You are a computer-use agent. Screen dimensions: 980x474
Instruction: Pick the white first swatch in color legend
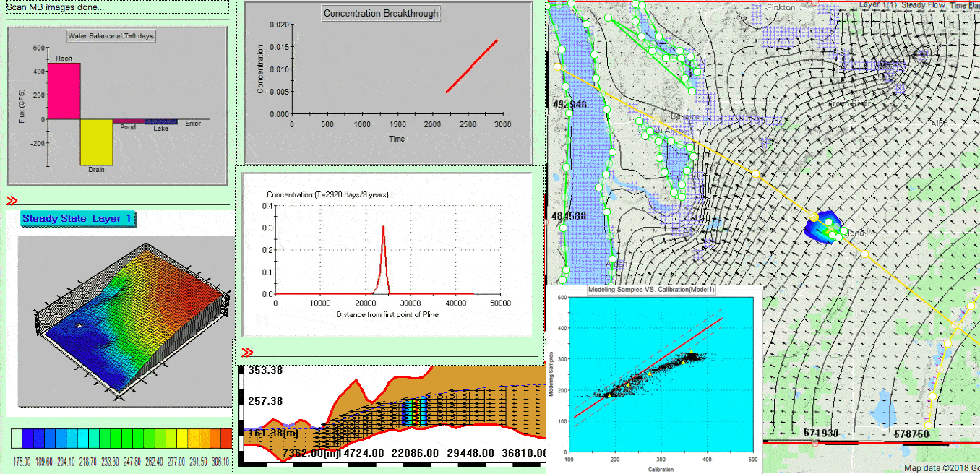[16, 439]
